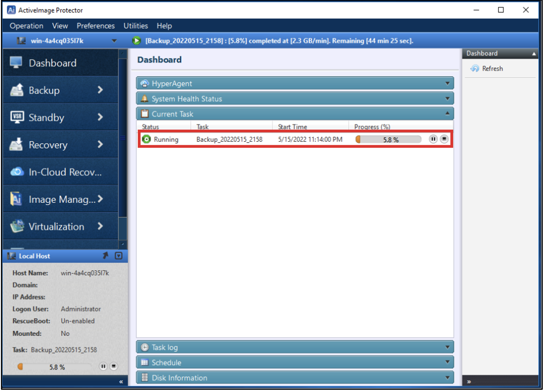Pause the backup task in Current Task row
This screenshot has width=545, height=392.
(x=433, y=139)
